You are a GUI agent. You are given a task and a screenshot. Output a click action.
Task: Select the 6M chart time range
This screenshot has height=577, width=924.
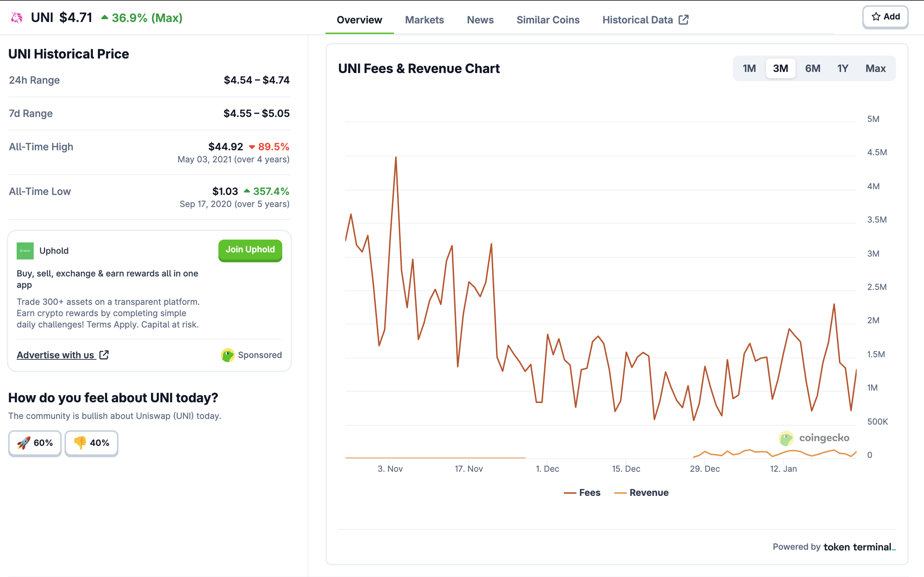tap(813, 69)
